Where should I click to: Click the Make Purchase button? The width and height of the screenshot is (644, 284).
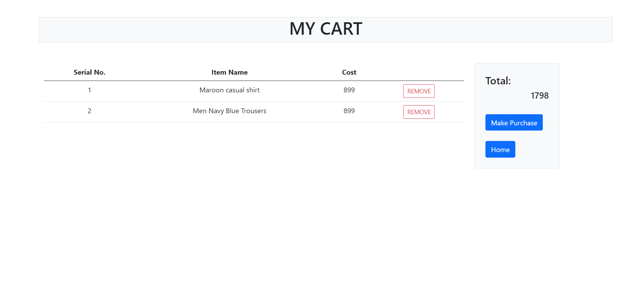point(514,122)
